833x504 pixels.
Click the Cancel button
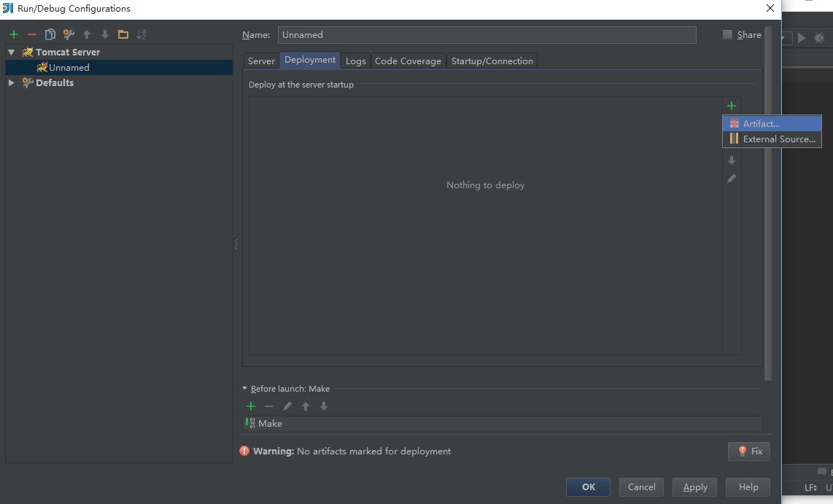pos(641,487)
